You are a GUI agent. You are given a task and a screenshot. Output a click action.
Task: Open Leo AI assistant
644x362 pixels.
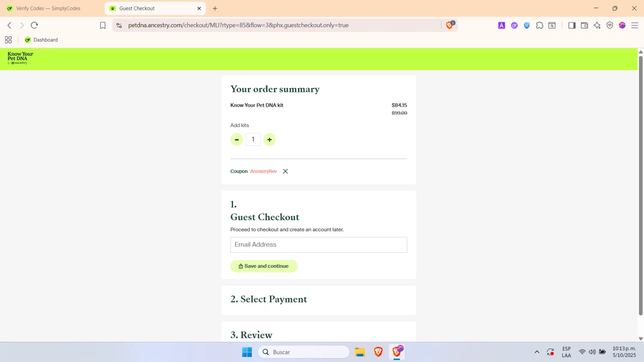coord(597,26)
